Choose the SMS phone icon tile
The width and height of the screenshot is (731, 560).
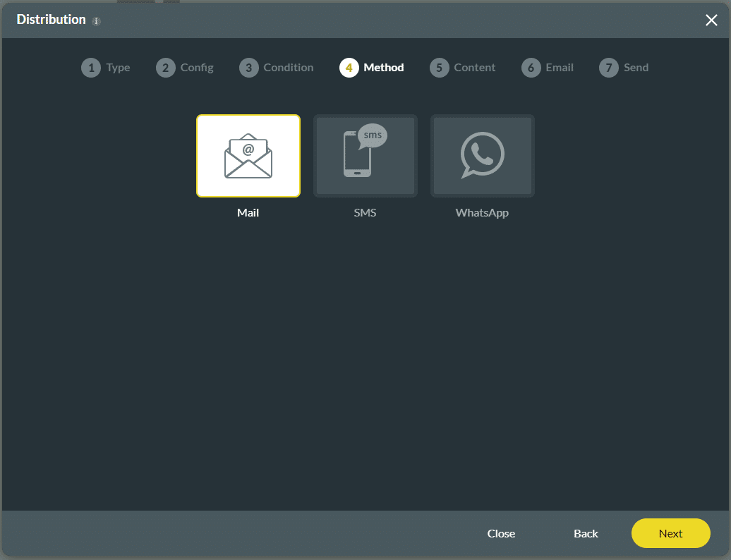click(x=365, y=156)
